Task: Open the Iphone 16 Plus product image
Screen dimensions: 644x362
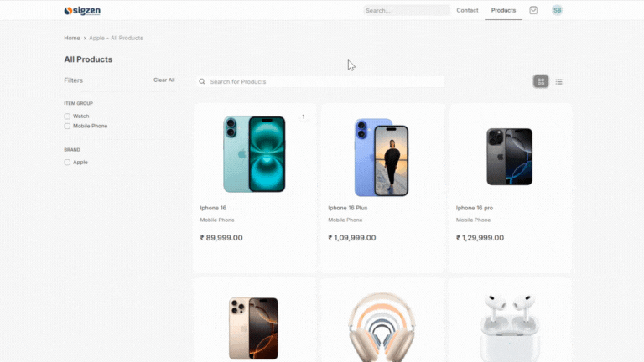Action: [x=382, y=158]
